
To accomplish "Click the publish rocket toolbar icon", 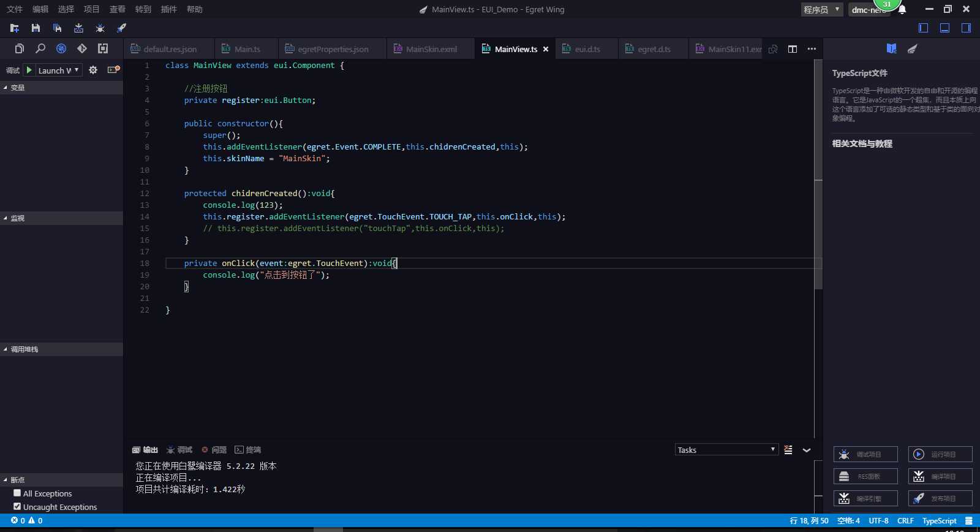I will [x=121, y=28].
